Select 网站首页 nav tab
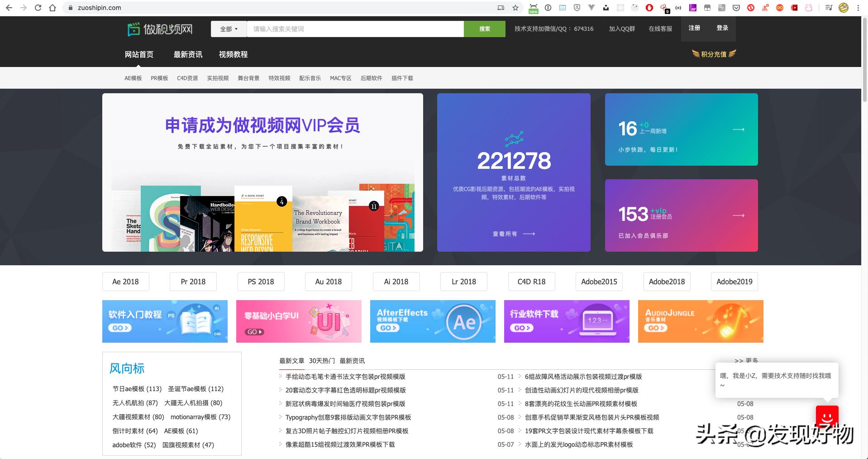 tap(139, 54)
